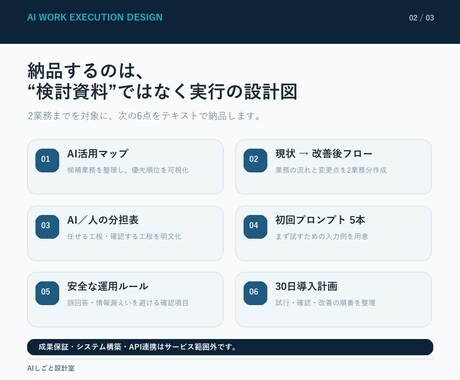Click the 06 number badge
This screenshot has width=460, height=380.
(255, 293)
